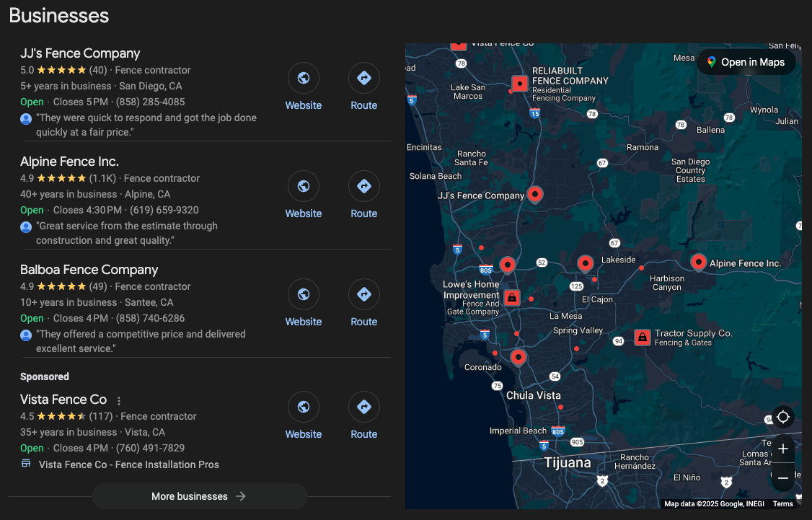
Task: Open the Website icon for Vista Fence Co
Action: (x=303, y=406)
